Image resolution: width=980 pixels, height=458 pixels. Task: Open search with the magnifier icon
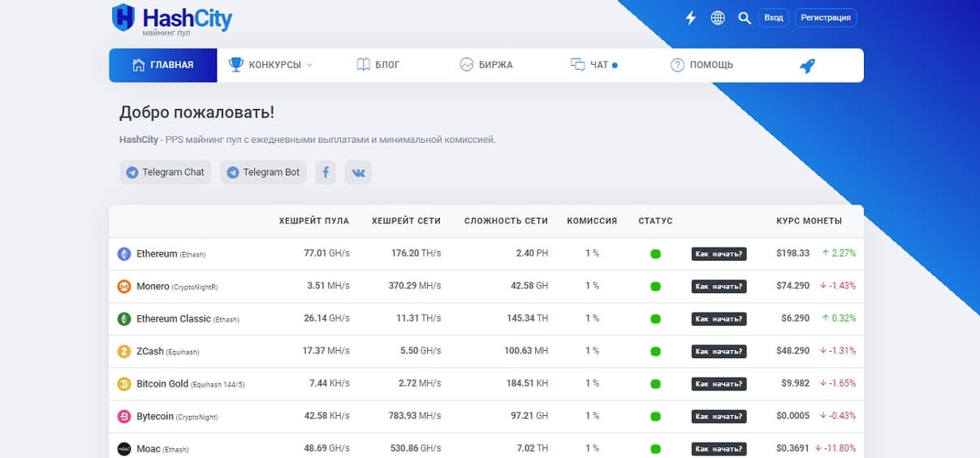point(744,18)
